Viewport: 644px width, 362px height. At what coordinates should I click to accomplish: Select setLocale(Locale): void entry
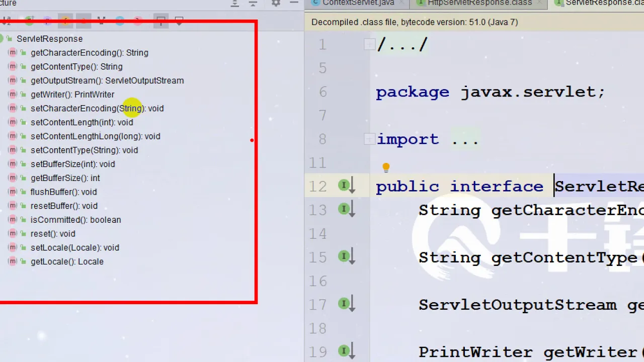[x=75, y=247]
